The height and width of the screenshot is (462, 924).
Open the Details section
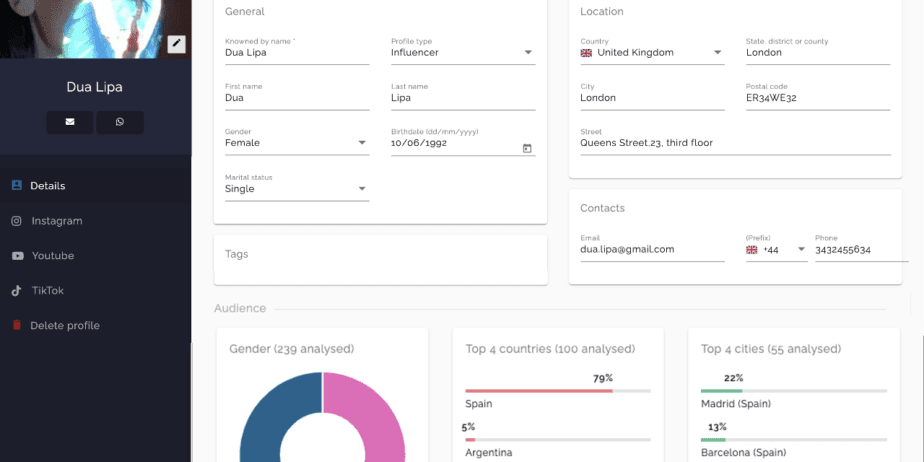tap(95, 186)
